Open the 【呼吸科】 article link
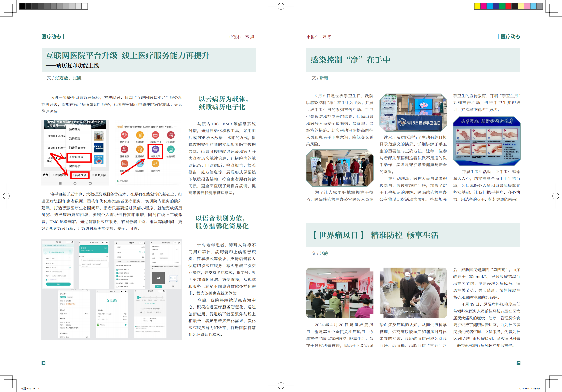 click(x=56, y=148)
